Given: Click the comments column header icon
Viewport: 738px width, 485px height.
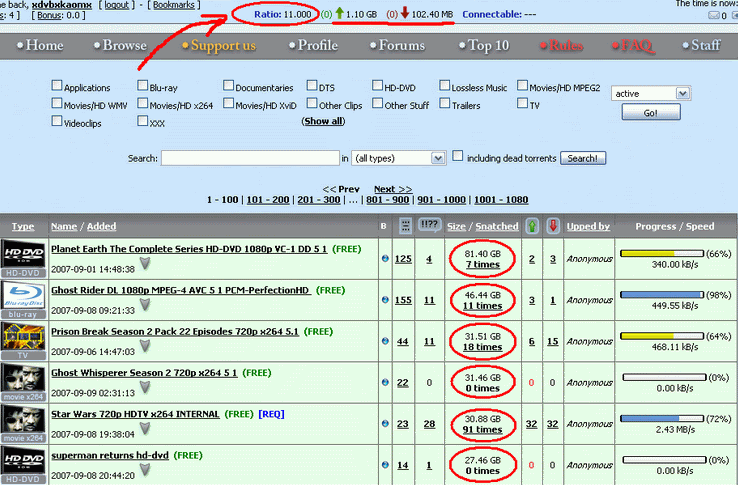Looking at the screenshot, I should 429,227.
